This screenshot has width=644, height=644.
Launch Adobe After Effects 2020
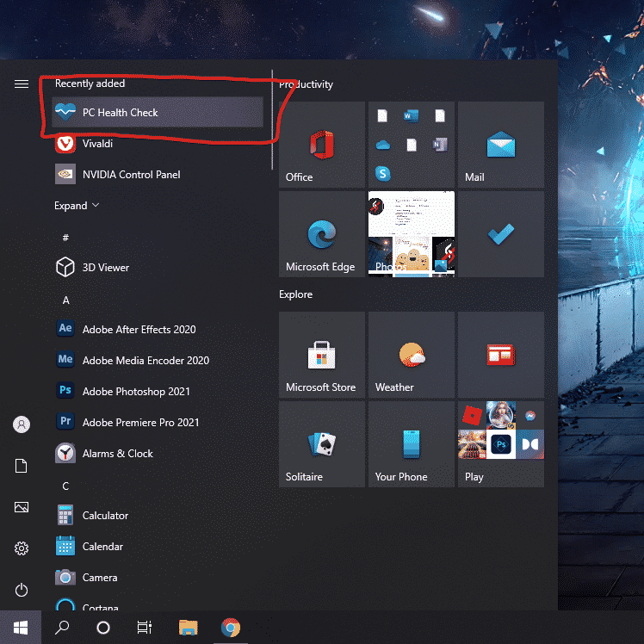pos(158,330)
